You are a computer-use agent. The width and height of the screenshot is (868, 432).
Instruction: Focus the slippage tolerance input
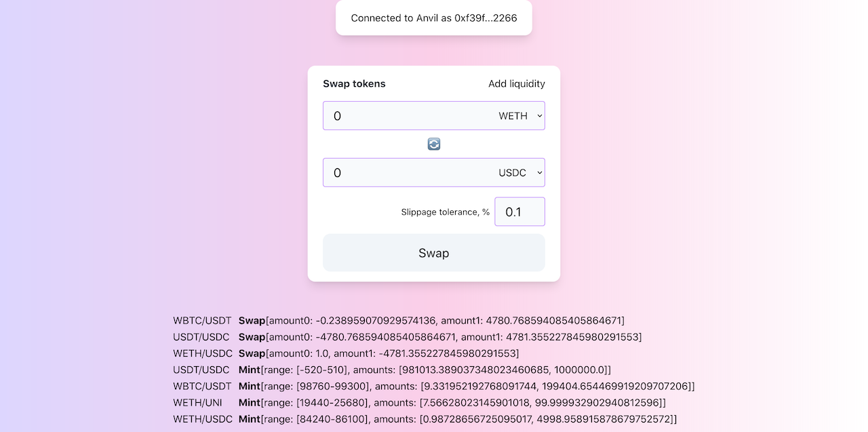[x=520, y=212]
